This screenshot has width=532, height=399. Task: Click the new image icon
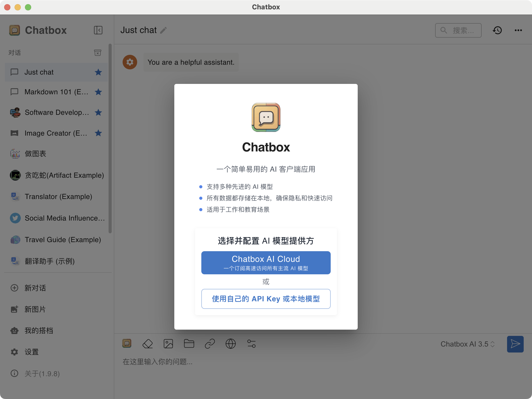(14, 309)
